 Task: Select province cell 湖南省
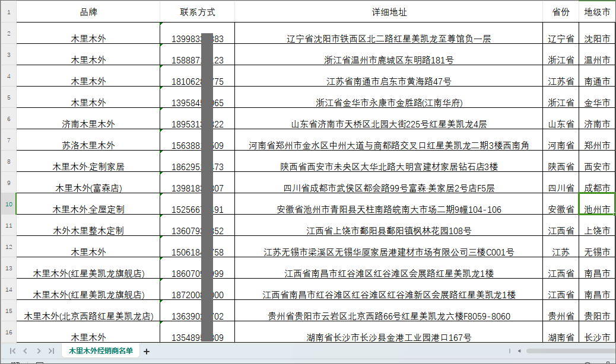click(x=561, y=332)
